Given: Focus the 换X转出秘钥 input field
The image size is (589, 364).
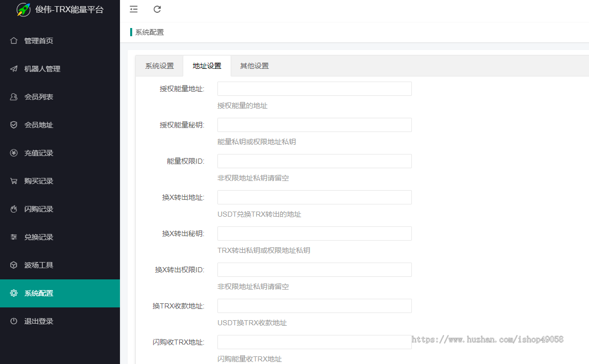Looking at the screenshot, I should tap(314, 233).
